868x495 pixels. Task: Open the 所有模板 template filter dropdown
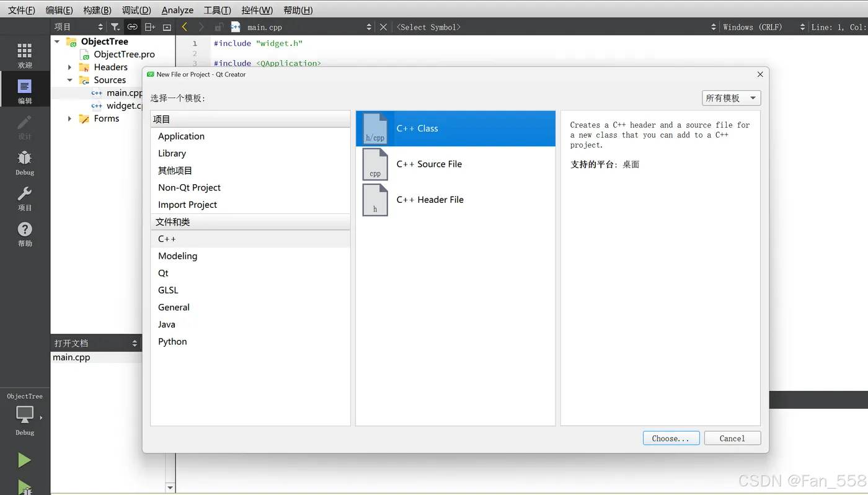[732, 98]
